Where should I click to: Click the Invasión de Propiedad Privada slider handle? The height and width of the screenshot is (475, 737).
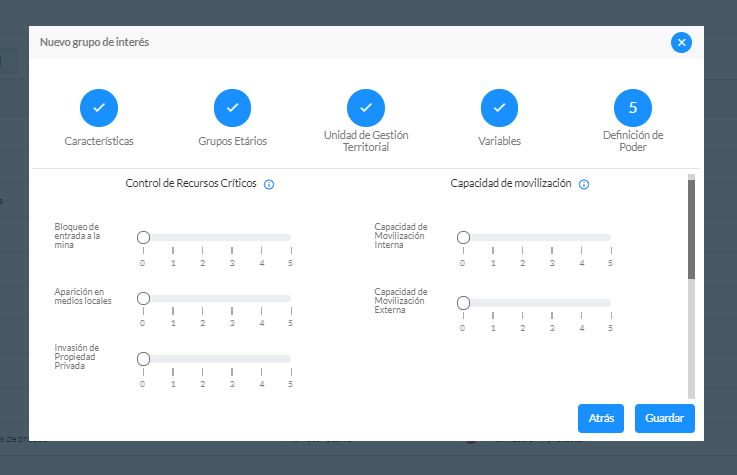point(143,359)
